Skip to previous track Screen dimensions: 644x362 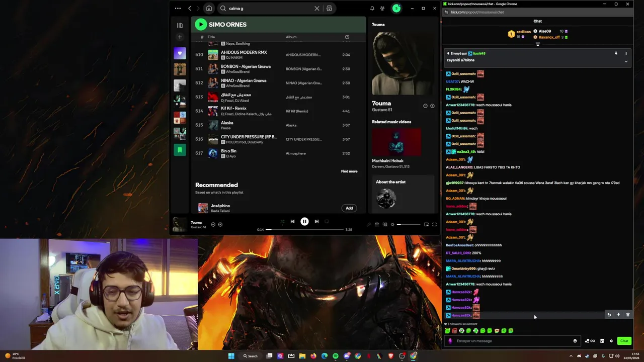pyautogui.click(x=292, y=221)
